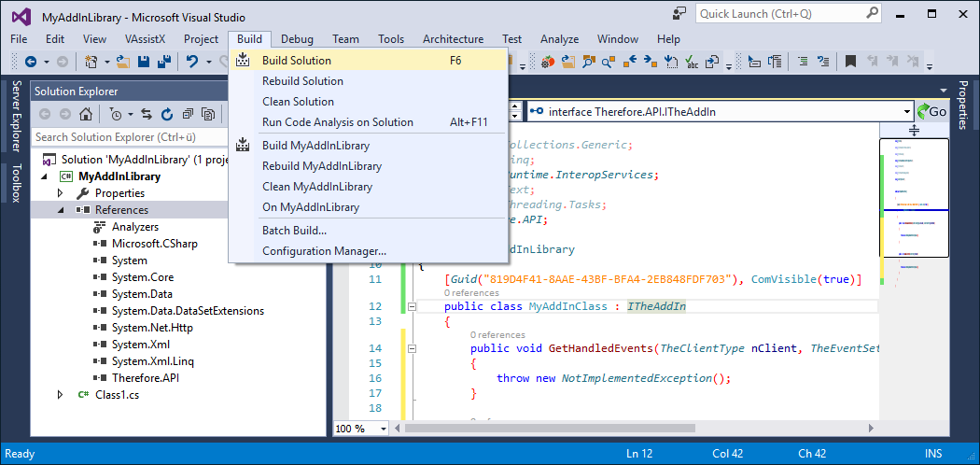
Task: Open the 100 % zoom level dropdown
Action: [383, 429]
